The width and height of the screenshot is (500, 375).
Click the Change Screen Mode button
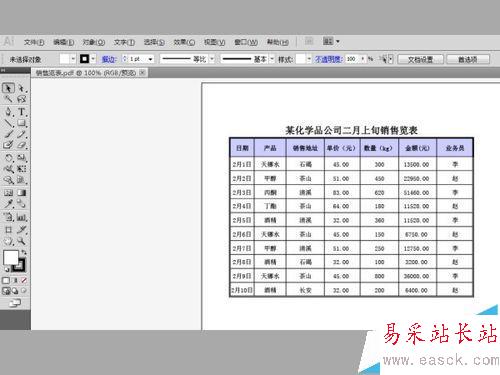(x=15, y=303)
